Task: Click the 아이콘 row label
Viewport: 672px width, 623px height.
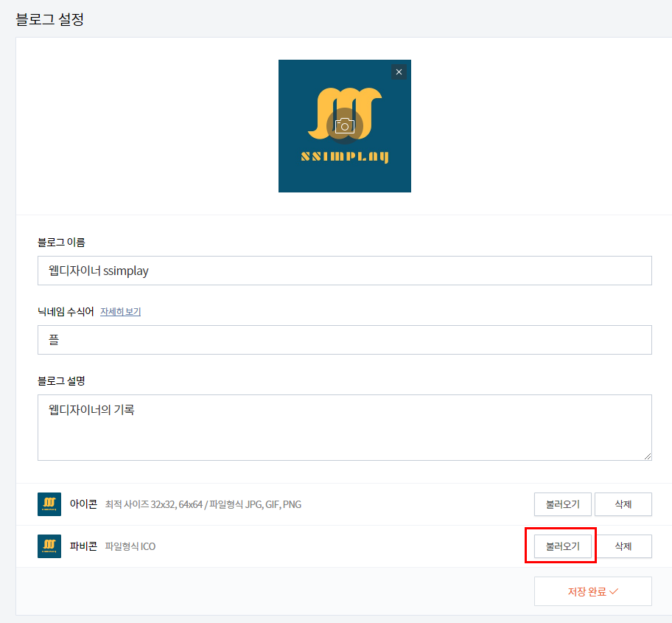Action: click(x=83, y=504)
